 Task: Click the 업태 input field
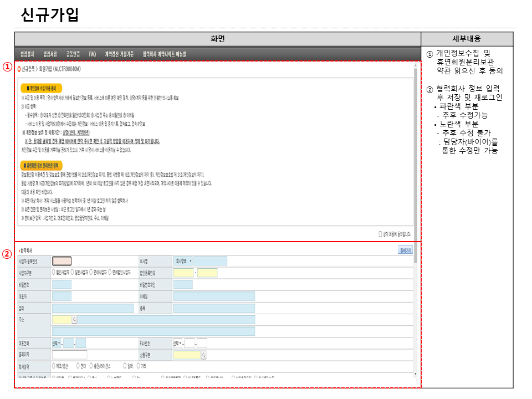(93, 309)
